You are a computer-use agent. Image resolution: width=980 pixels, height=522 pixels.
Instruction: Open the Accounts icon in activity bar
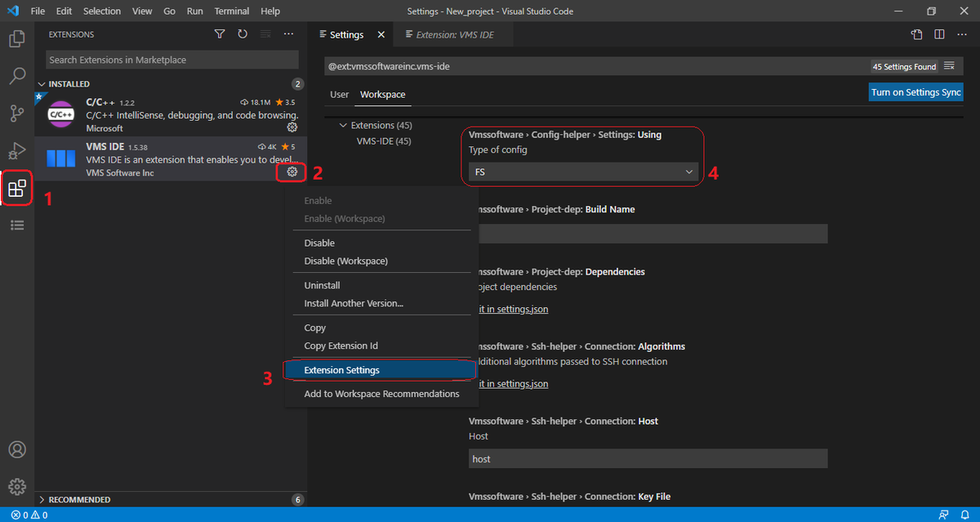click(17, 449)
